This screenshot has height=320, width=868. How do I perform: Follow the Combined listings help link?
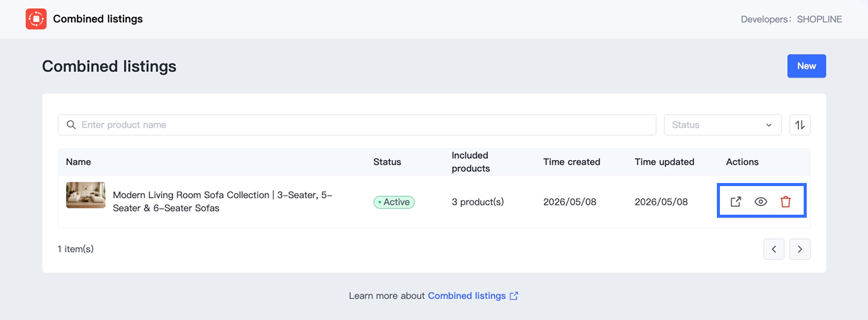(467, 296)
